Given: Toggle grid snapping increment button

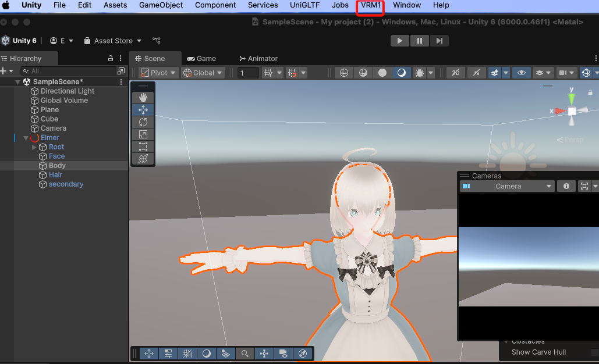Looking at the screenshot, I should click(292, 73).
